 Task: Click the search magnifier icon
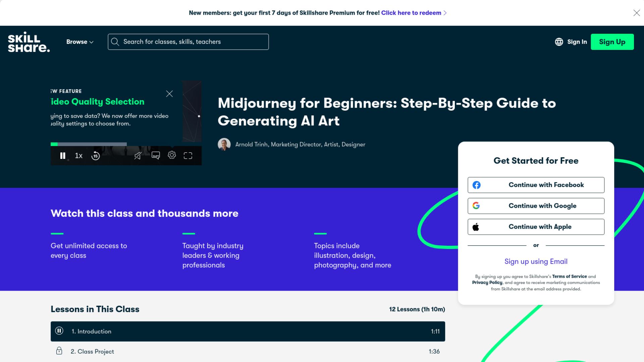pyautogui.click(x=115, y=42)
